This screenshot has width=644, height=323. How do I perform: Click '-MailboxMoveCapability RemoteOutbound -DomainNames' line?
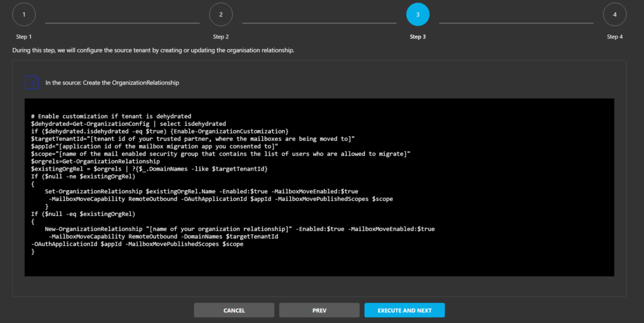pyautogui.click(x=164, y=236)
